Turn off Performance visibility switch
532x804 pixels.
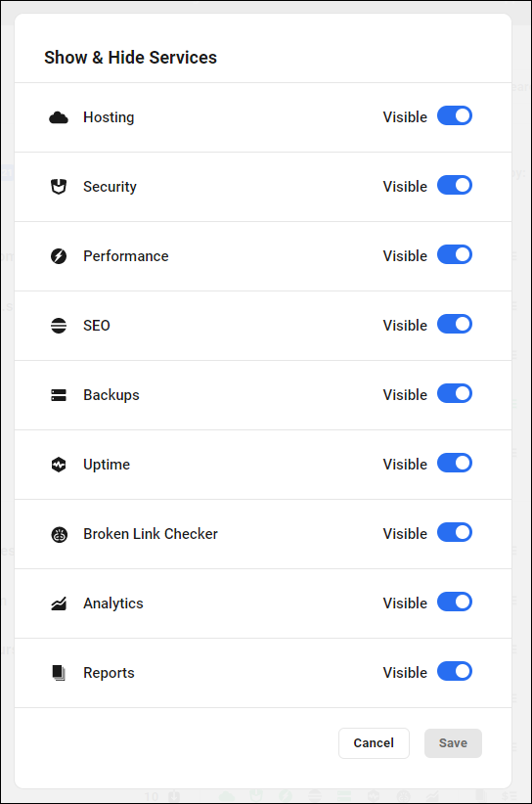(x=455, y=255)
